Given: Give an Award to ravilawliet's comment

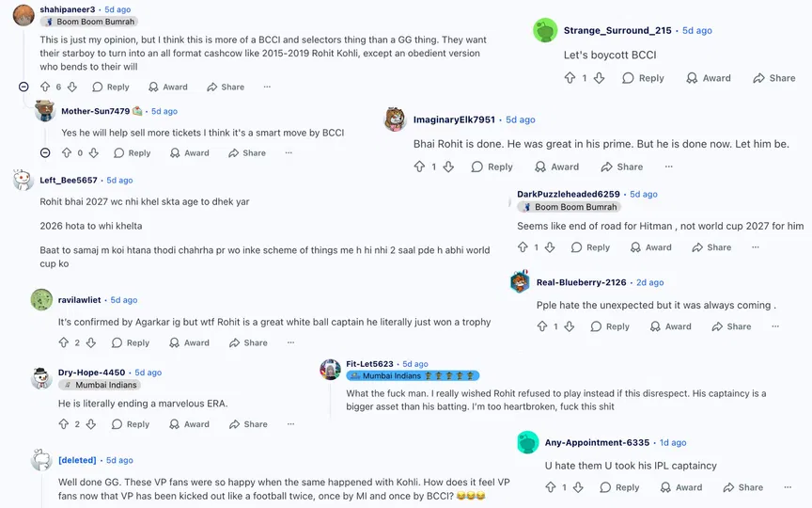Looking at the screenshot, I should click(187, 343).
